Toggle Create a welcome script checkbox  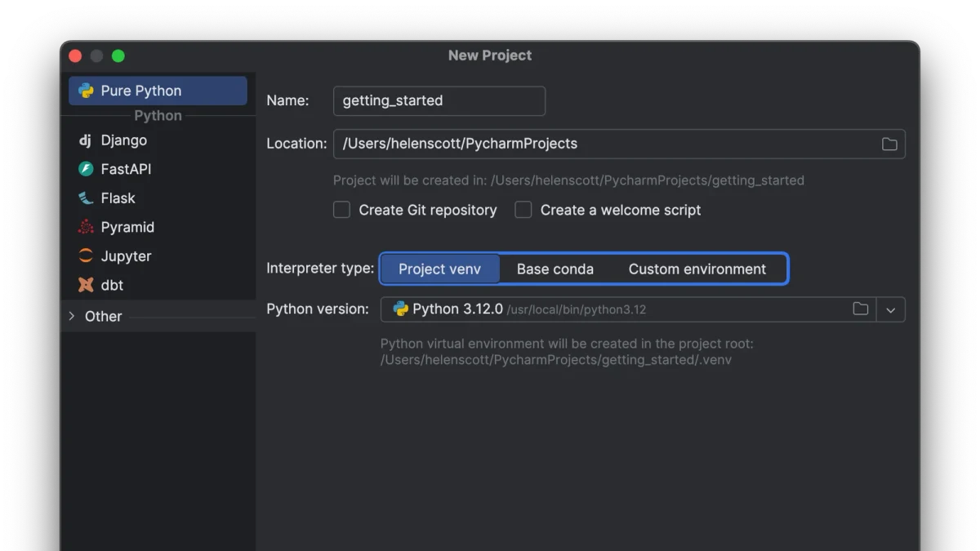[523, 210]
